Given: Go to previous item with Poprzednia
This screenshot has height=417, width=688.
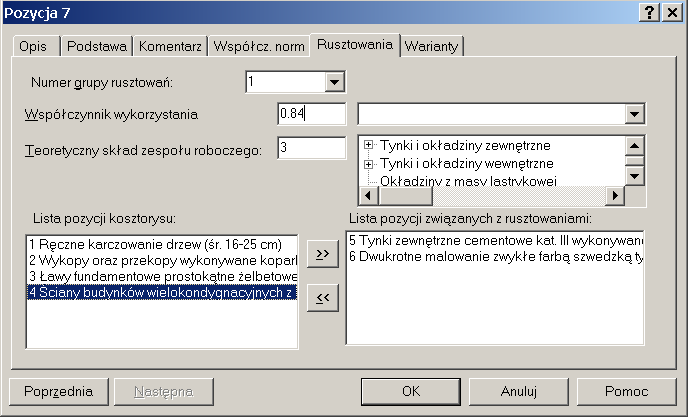Looking at the screenshot, I should coord(56,391).
